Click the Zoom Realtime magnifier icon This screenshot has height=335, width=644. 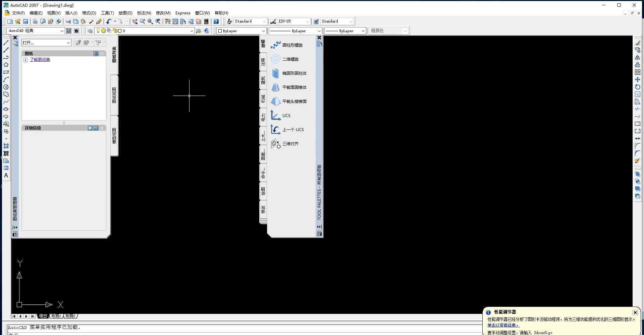point(143,21)
